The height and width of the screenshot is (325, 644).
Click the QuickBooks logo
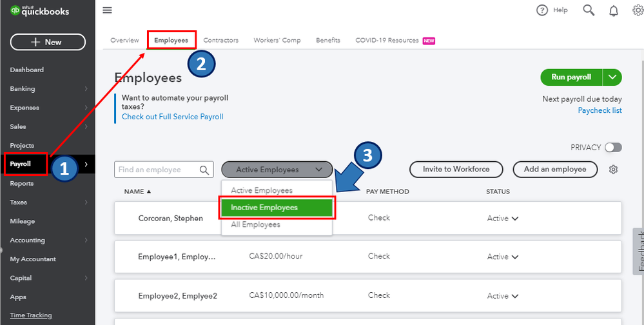40,11
